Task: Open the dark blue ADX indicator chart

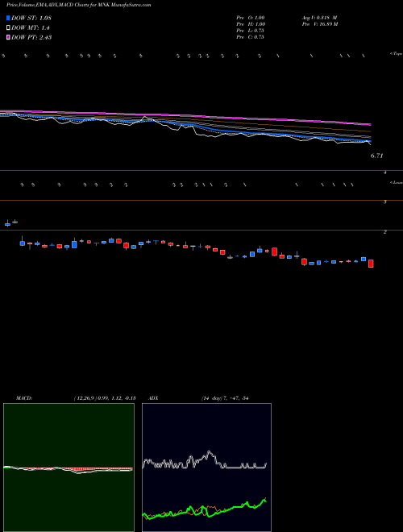Action: pyautogui.click(x=206, y=468)
